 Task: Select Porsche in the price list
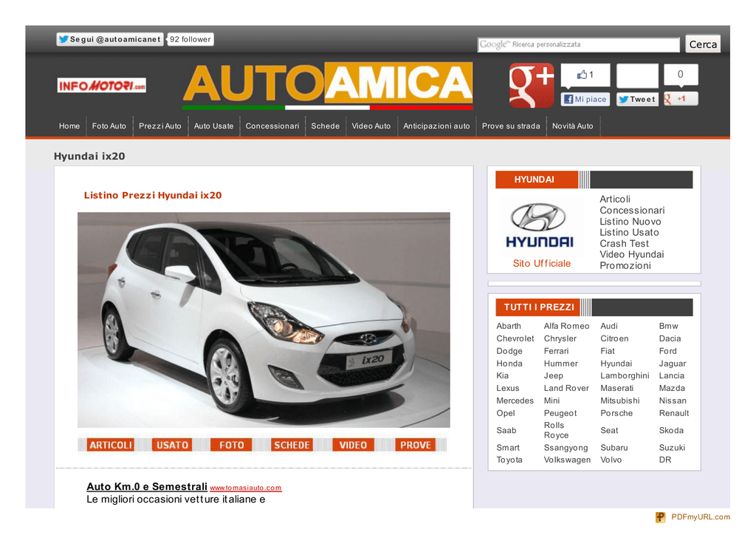pos(616,413)
